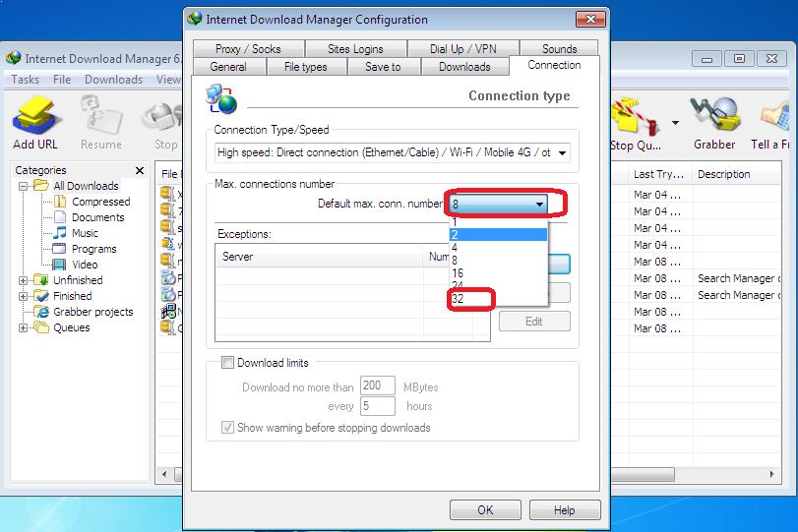798x532 pixels.
Task: Expand the Queues tree node
Action: pos(23,327)
